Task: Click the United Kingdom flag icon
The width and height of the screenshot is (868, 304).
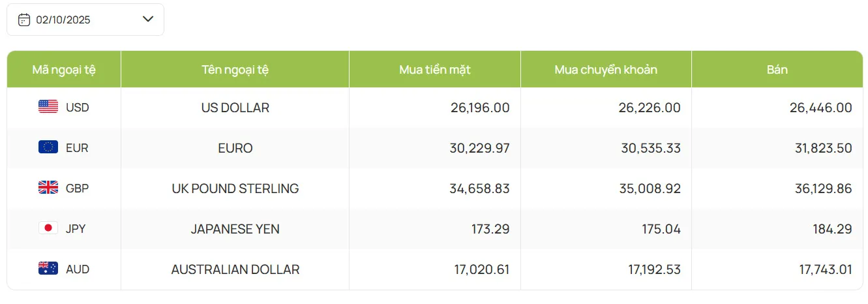Action: click(48, 188)
